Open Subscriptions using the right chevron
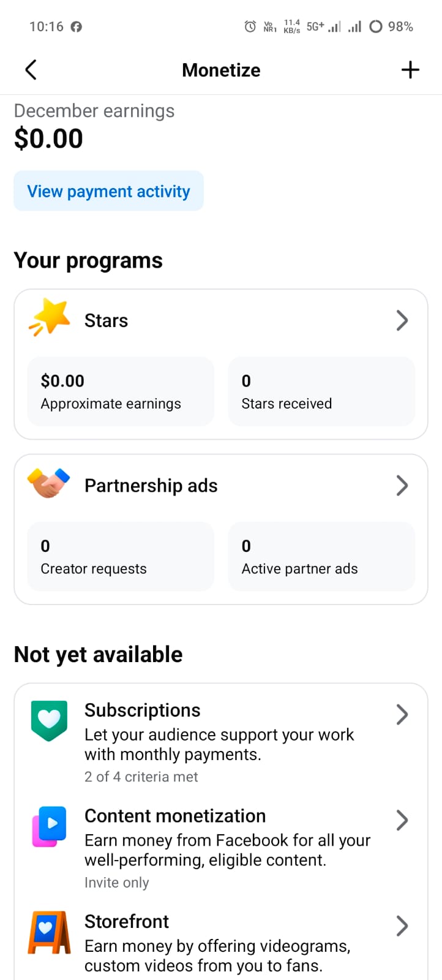The image size is (442, 980). click(x=402, y=714)
